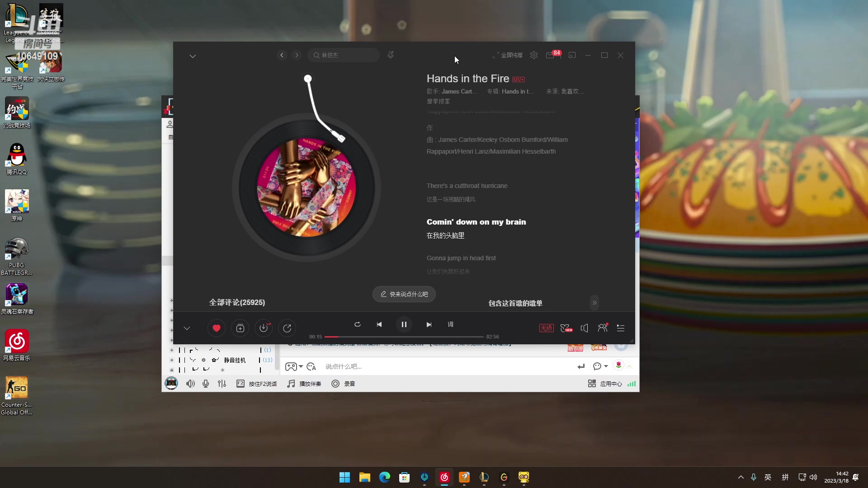The height and width of the screenshot is (488, 868).
Task: Share the current song
Action: pos(287,328)
